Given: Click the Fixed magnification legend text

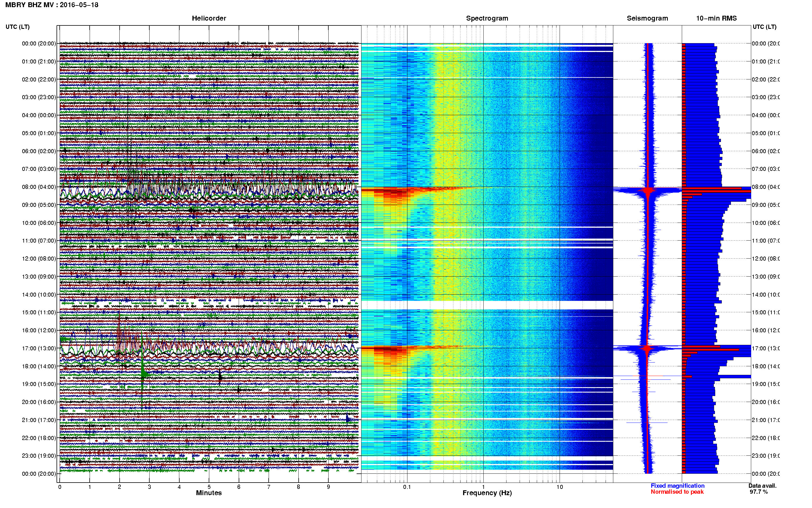Looking at the screenshot, I should (678, 486).
